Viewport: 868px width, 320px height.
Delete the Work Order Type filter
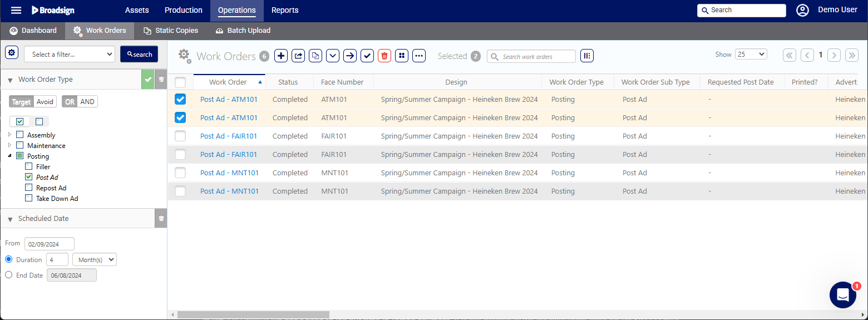pyautogui.click(x=161, y=80)
